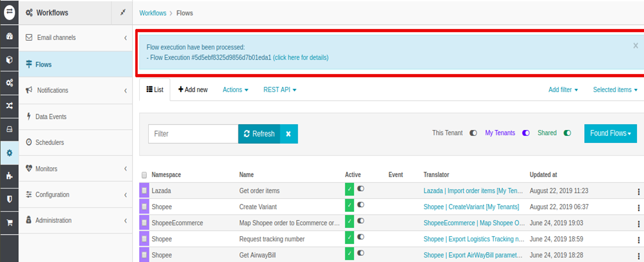Click the Filter text field

pyautogui.click(x=193, y=134)
